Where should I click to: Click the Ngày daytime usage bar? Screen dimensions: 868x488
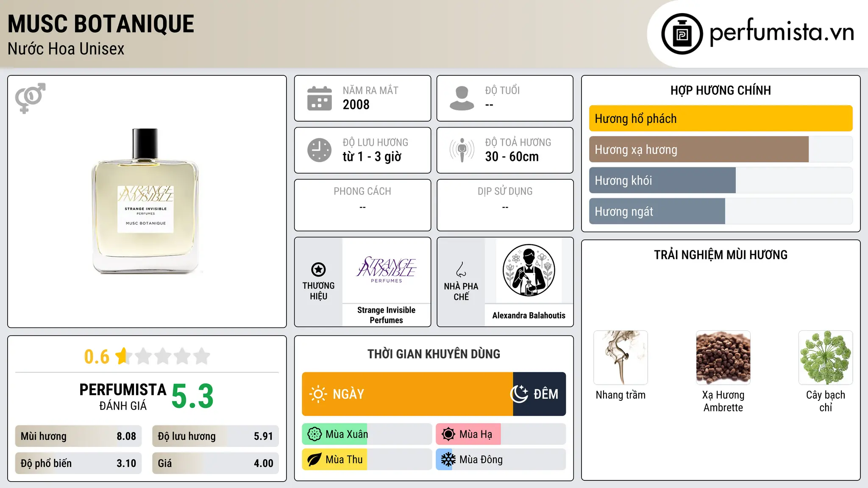coord(407,394)
